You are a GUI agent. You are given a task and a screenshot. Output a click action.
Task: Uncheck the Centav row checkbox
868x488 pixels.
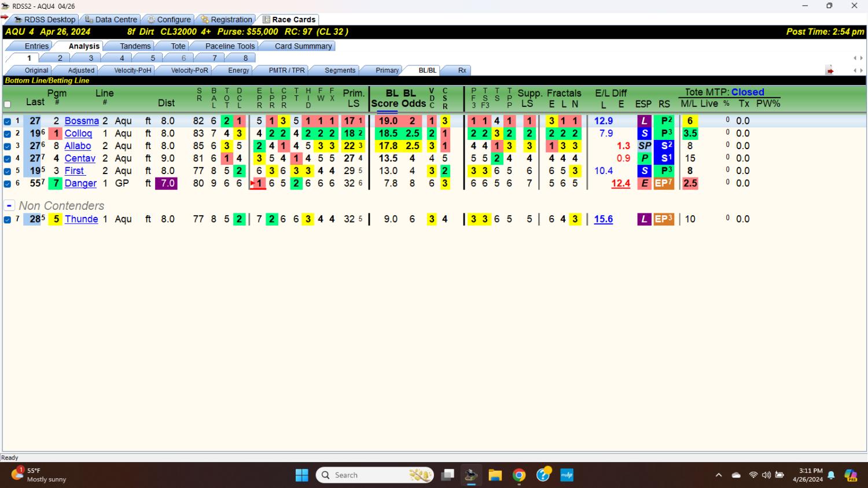[x=8, y=158]
